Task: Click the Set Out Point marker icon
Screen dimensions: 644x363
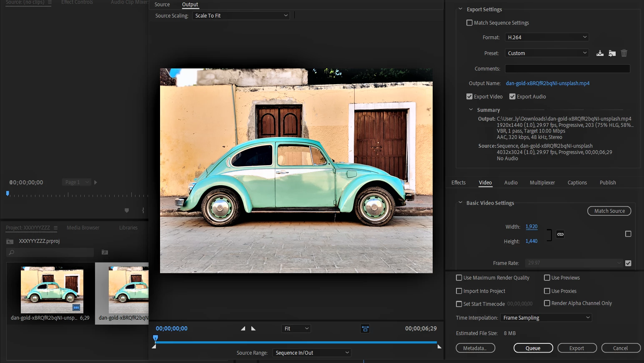Action: (253, 328)
